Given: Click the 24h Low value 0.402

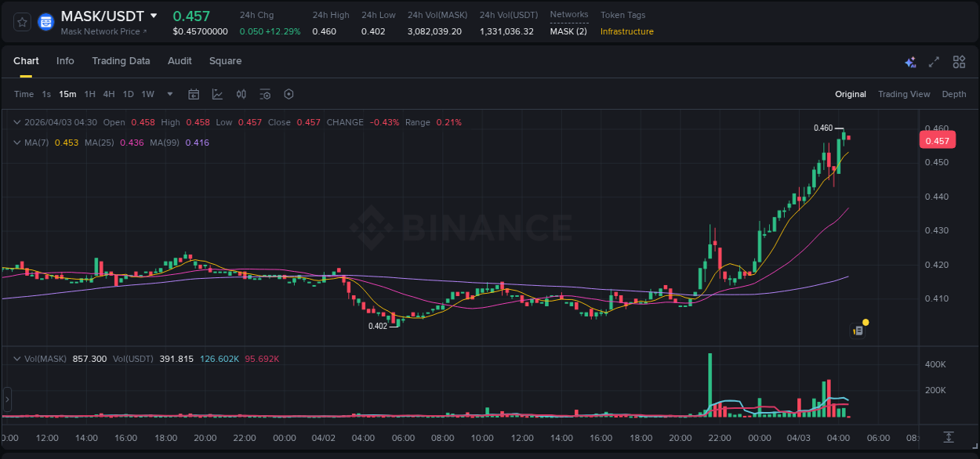Looking at the screenshot, I should click(373, 31).
